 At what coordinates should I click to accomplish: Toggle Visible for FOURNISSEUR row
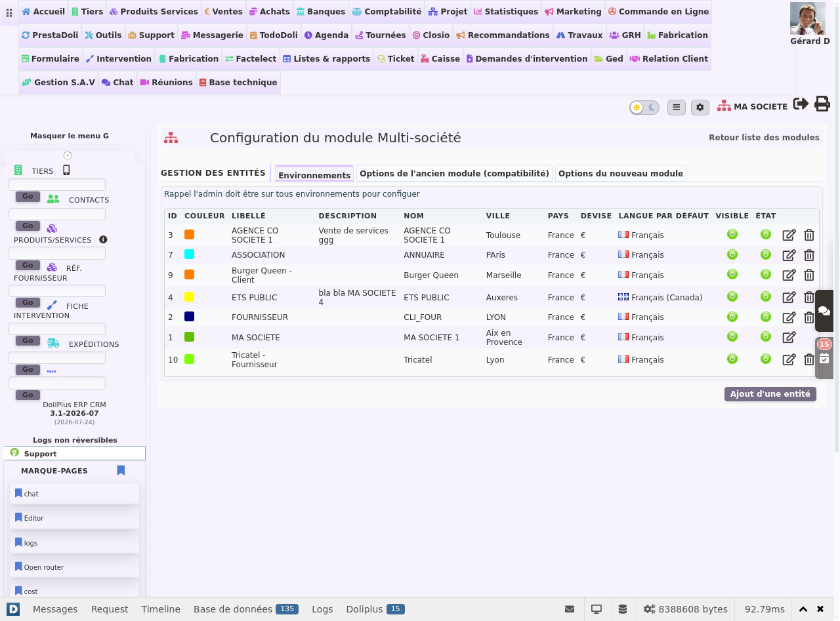[732, 317]
